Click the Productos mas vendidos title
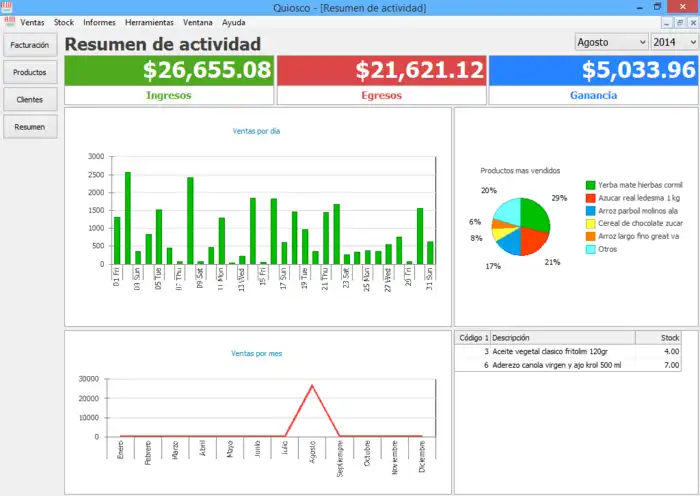Viewport: 700px width, 496px height. pos(520,171)
